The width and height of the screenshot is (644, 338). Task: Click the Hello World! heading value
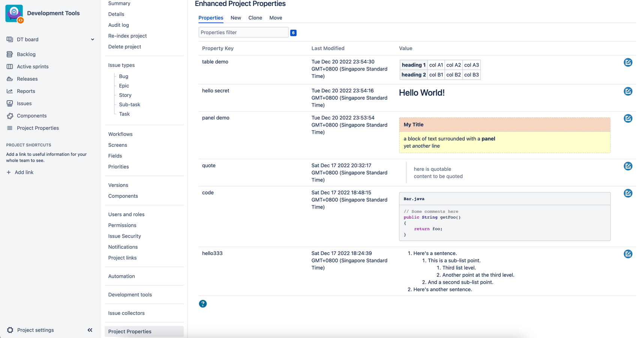pyautogui.click(x=422, y=93)
